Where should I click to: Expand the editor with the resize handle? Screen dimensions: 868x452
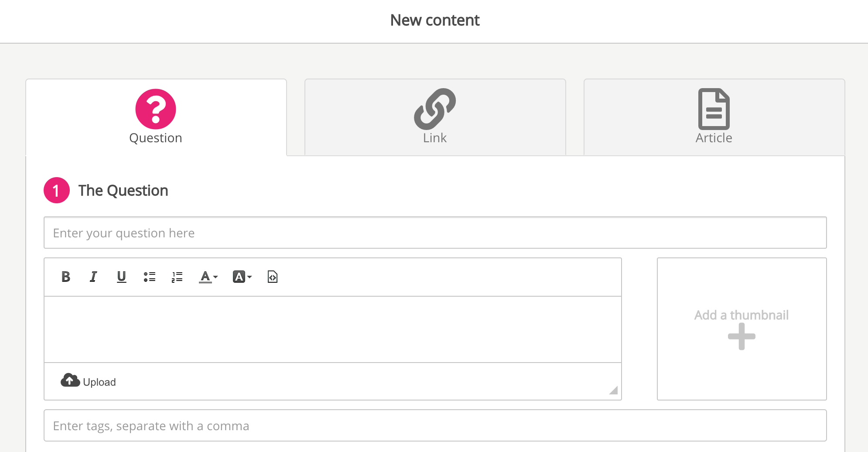[614, 390]
